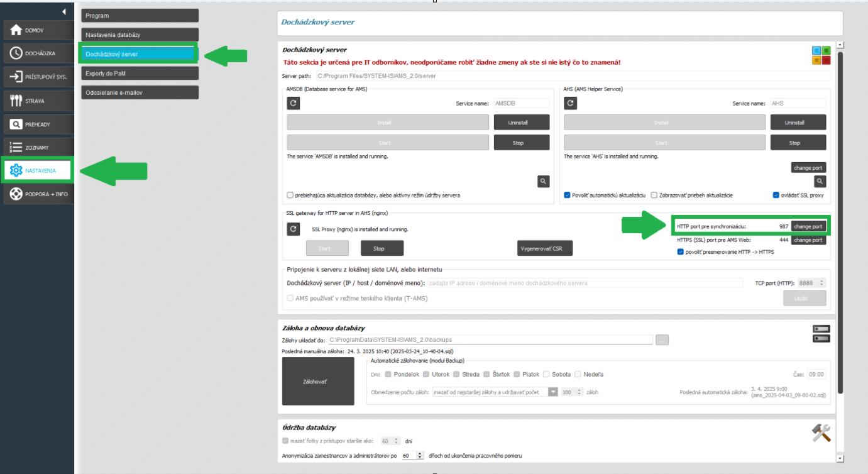Viewport: 868px width, 474px height.
Task: Click the Dochádzkový server address input field
Action: coord(585,283)
